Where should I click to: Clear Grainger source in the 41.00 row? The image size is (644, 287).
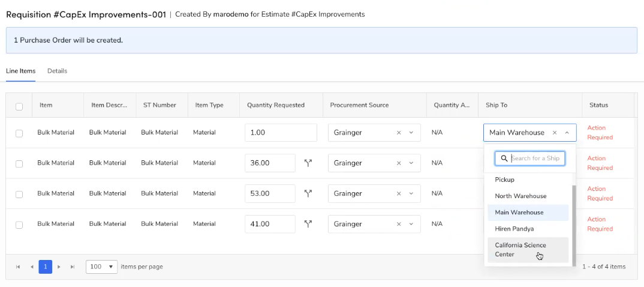point(398,224)
